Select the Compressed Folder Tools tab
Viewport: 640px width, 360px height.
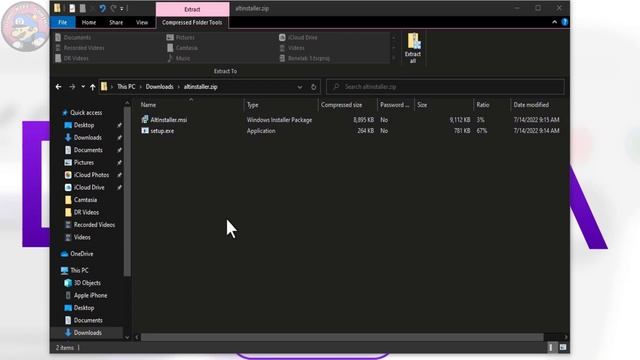192,22
